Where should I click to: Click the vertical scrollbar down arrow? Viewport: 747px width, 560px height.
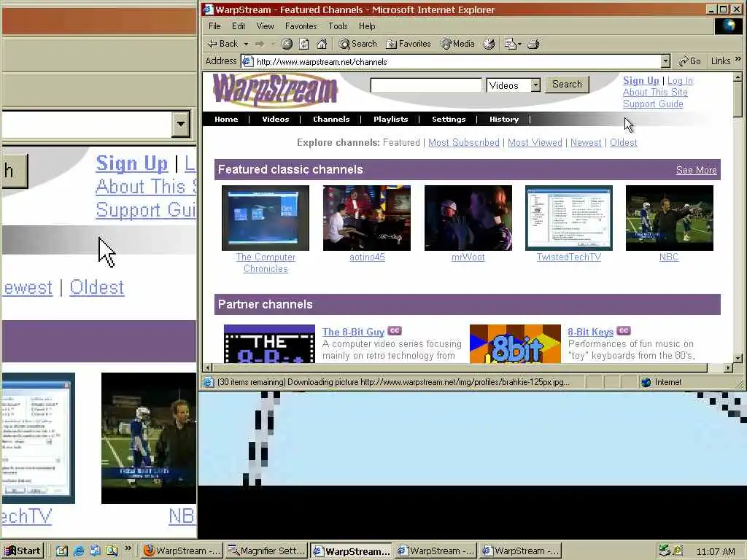pos(738,358)
